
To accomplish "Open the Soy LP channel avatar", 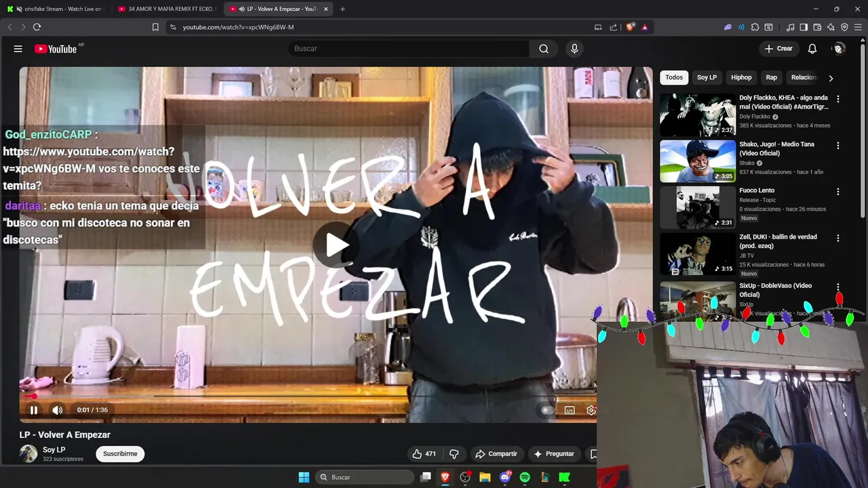I will 28,454.
